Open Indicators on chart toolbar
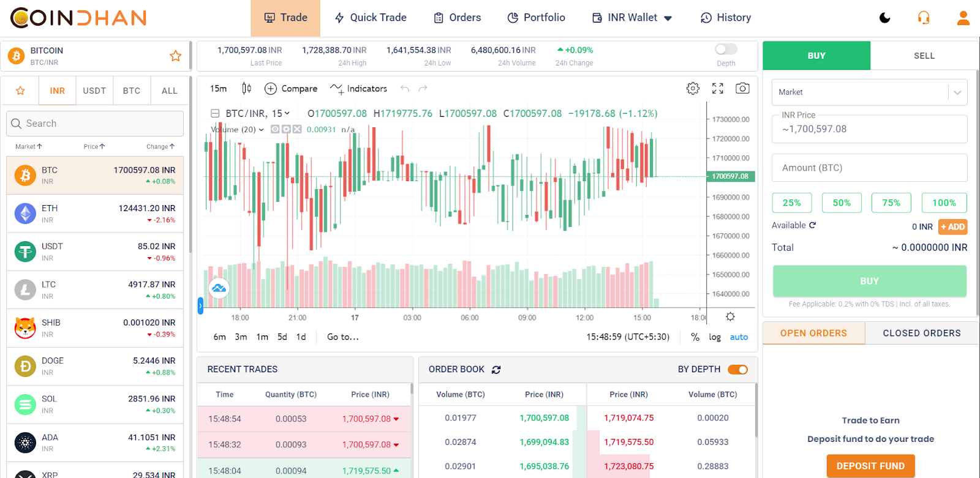The width and height of the screenshot is (980, 478). click(x=358, y=89)
